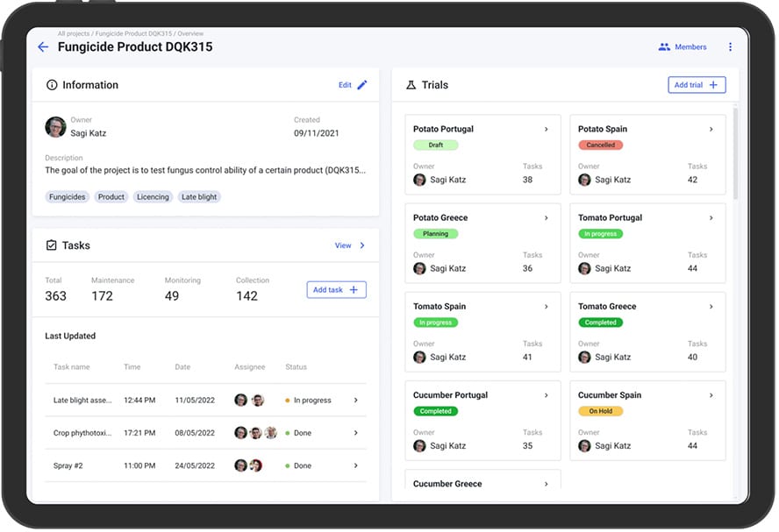Screen dimensions: 779x532
Task: Expand the Potato Portugal trial chevron
Action: [x=546, y=129]
